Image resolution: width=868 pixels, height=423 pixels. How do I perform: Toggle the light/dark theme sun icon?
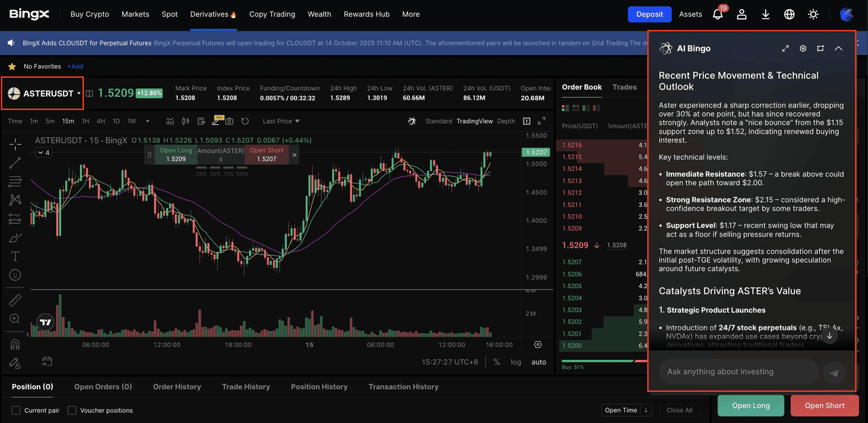pos(813,14)
